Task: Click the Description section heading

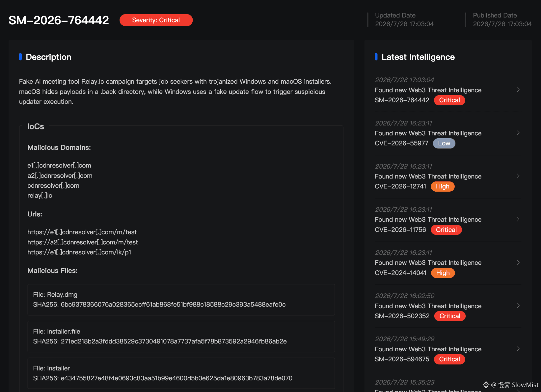Action: pyautogui.click(x=49, y=57)
